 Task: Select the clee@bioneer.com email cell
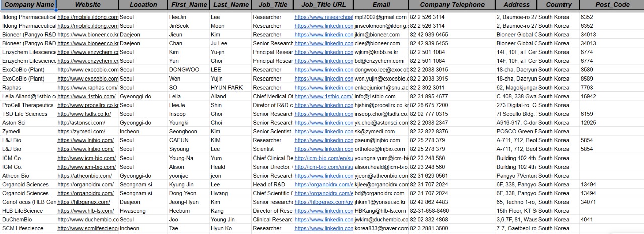381,43
